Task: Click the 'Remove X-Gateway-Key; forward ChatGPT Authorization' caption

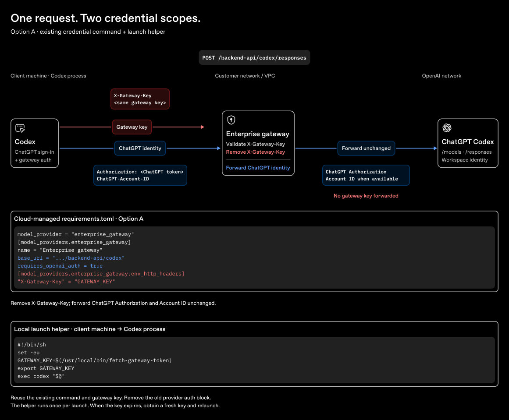Action: 113,303
